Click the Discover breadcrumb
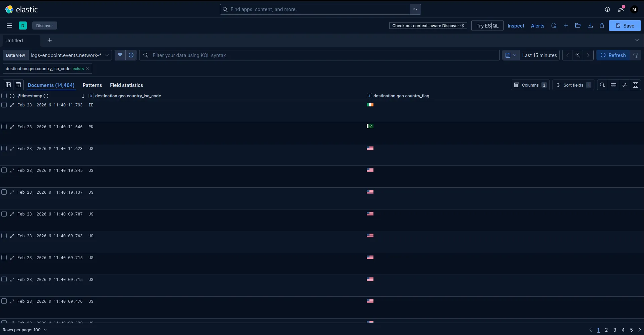The width and height of the screenshot is (644, 335). 45,26
